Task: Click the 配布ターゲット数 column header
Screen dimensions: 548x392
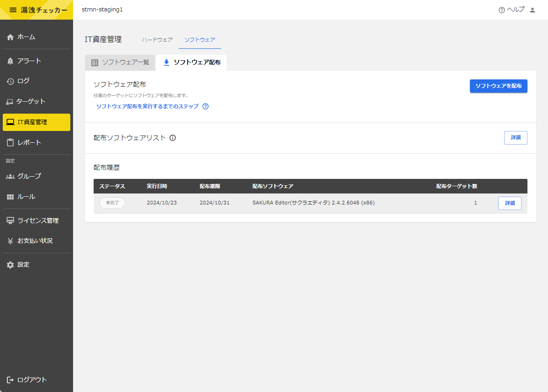Action: pos(457,186)
